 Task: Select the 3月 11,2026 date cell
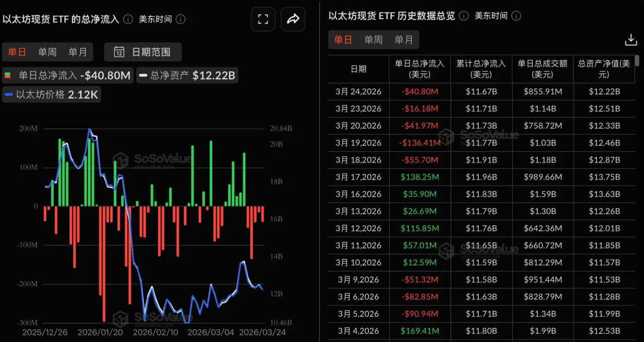tap(358, 245)
